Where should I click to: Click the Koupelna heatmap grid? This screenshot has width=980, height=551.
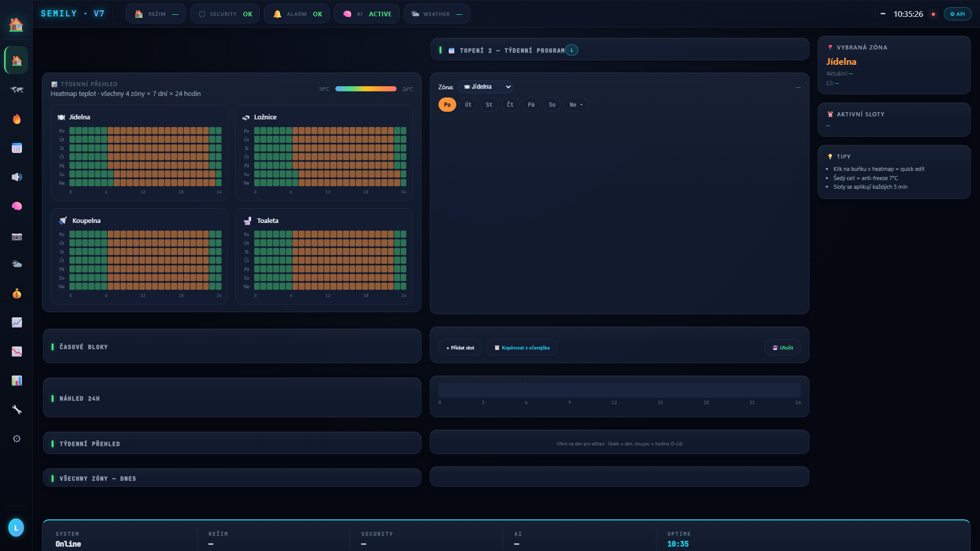click(145, 260)
